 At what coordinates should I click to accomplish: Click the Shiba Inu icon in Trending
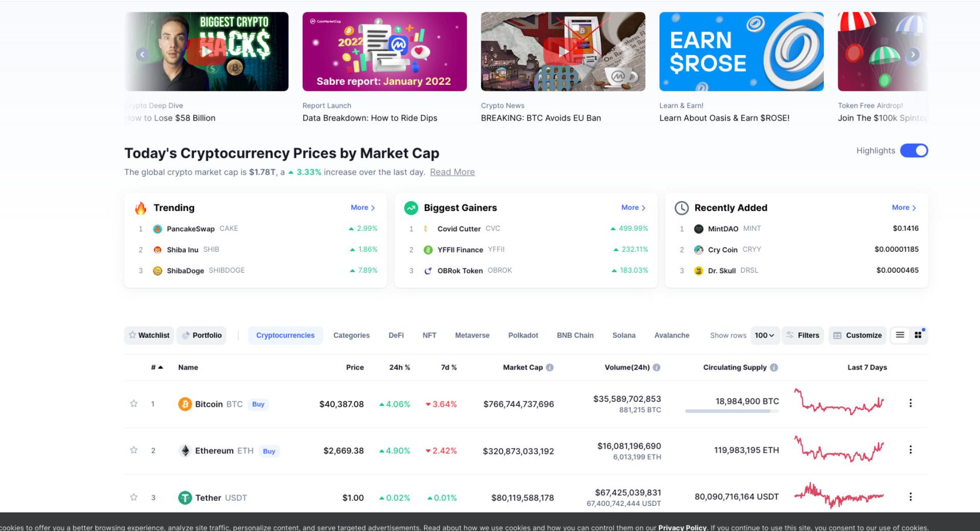pyautogui.click(x=158, y=250)
